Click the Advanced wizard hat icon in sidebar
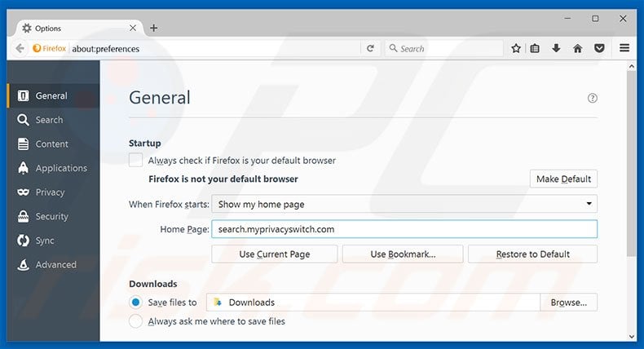644x349 pixels. coord(24,265)
